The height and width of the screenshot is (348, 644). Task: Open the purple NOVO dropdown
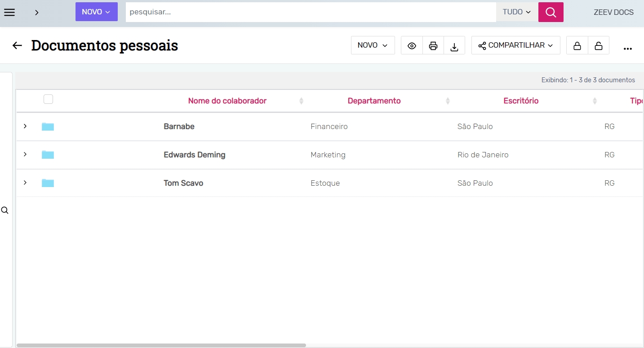coord(96,12)
